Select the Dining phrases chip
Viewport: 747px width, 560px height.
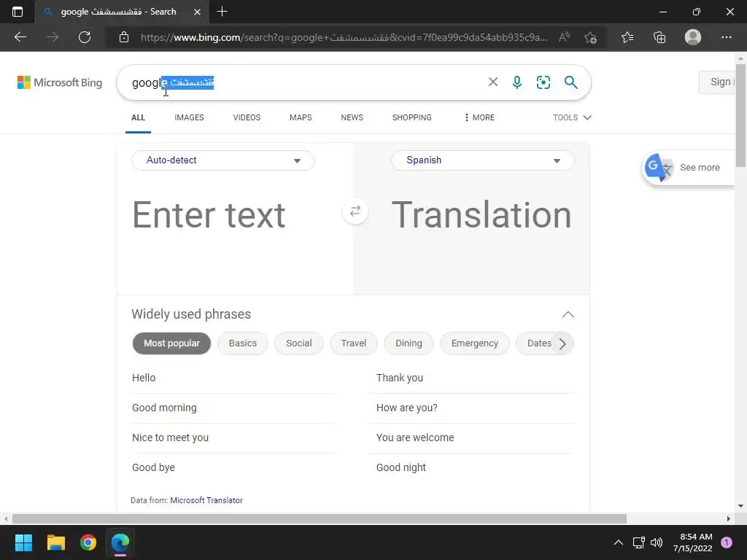pyautogui.click(x=409, y=343)
